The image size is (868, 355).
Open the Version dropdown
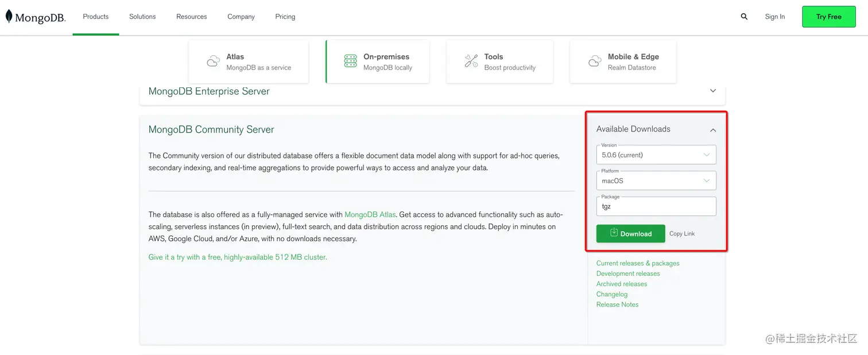click(x=656, y=155)
